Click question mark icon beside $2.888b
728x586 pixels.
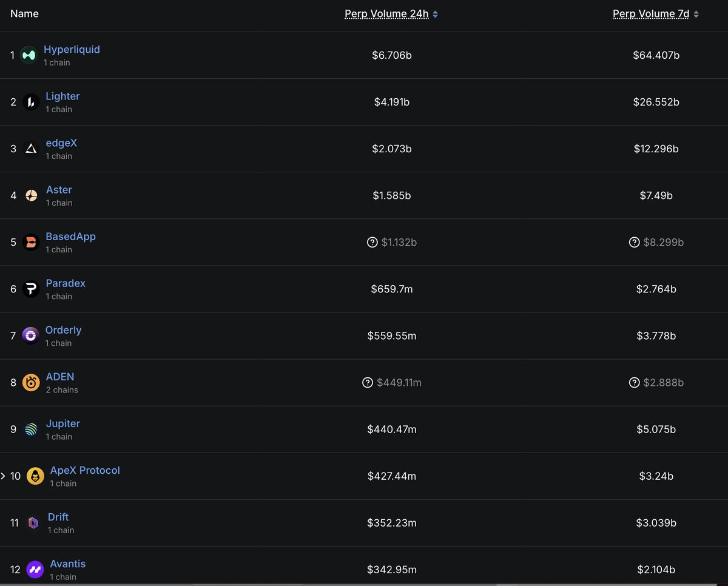(x=634, y=382)
